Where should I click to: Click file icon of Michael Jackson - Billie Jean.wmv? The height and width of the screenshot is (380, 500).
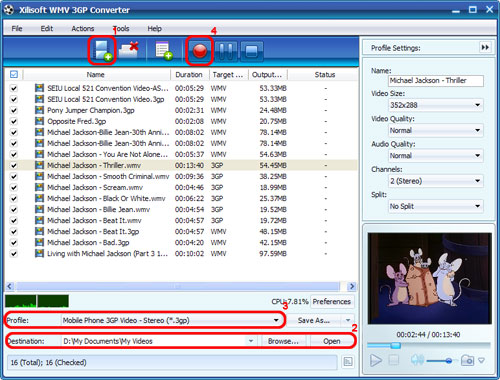tap(39, 209)
